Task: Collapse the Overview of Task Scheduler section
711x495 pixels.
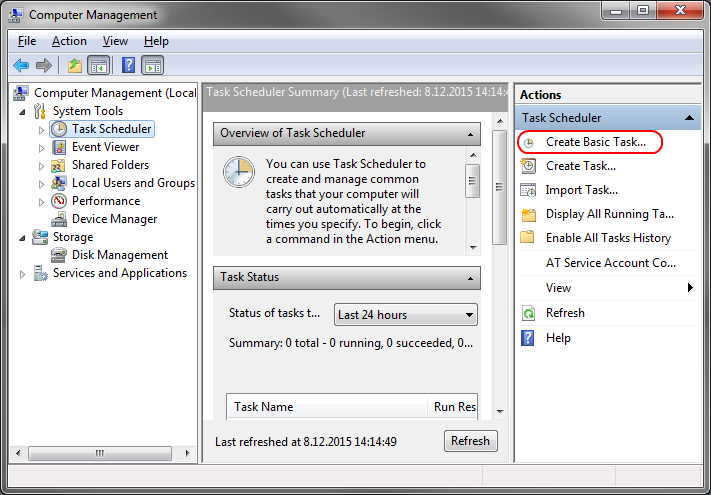Action: tap(470, 135)
